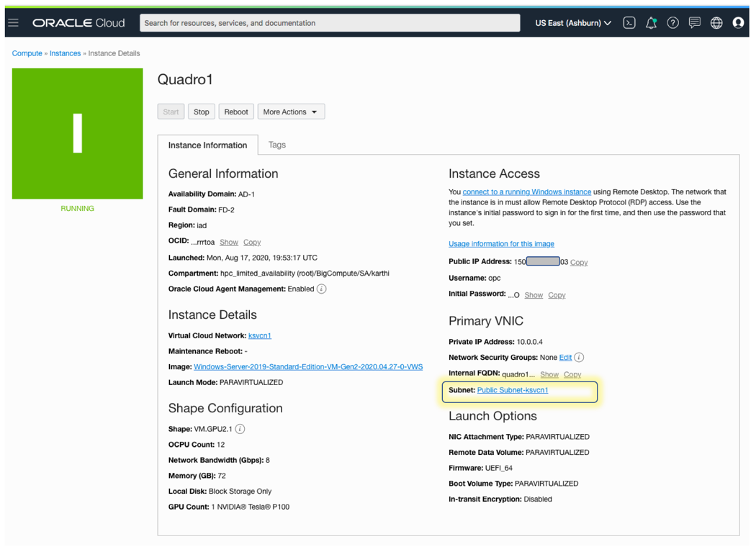Screen dimensions: 756x547
Task: Open the US East (Ashburn) region dropdown
Action: 573,22
